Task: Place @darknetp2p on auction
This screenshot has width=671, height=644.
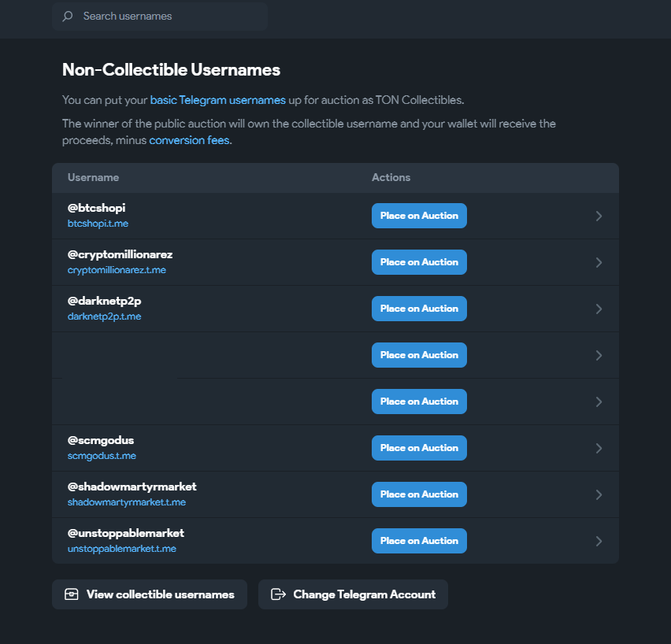Action: 419,309
